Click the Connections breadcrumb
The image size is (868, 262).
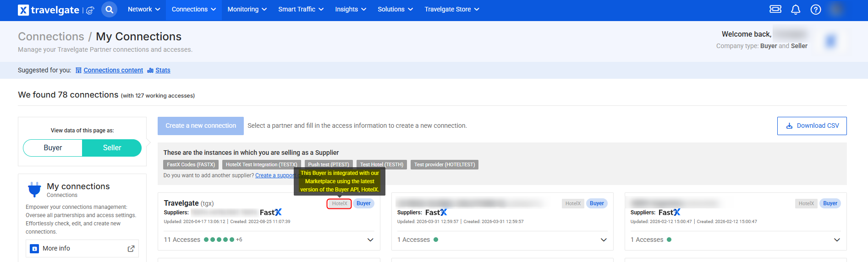pos(51,37)
